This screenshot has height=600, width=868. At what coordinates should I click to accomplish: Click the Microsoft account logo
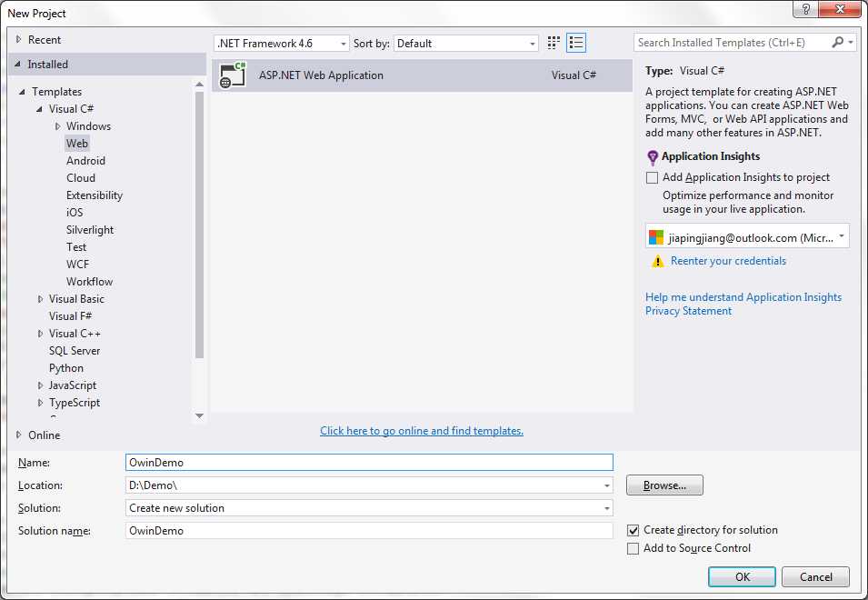click(656, 237)
